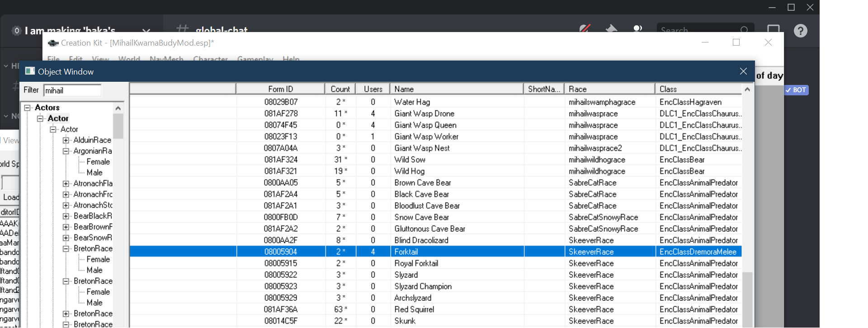Click the search magnifier icon in Discord

click(x=744, y=30)
